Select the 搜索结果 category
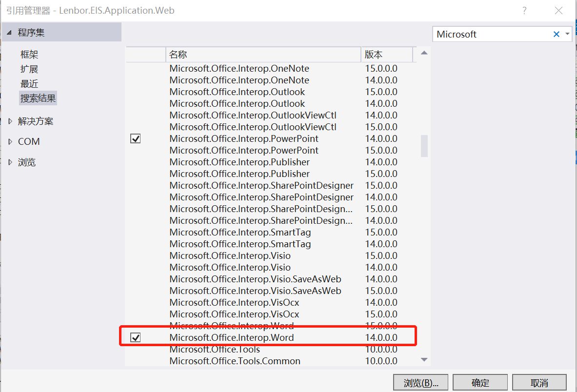 click(38, 98)
